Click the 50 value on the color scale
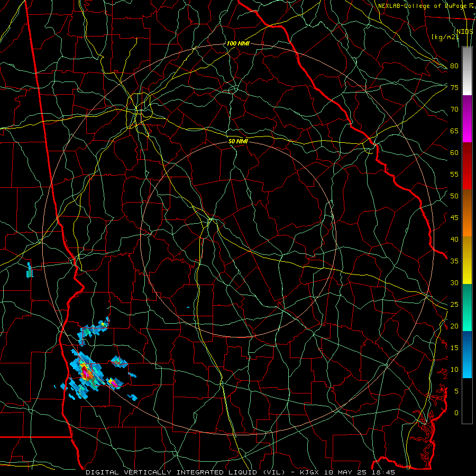This screenshot has width=476, height=476. [454, 196]
